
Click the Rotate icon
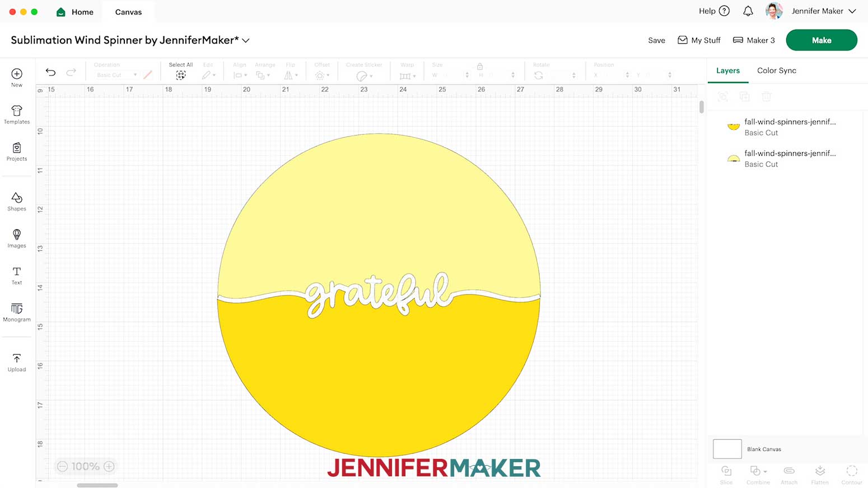click(539, 75)
